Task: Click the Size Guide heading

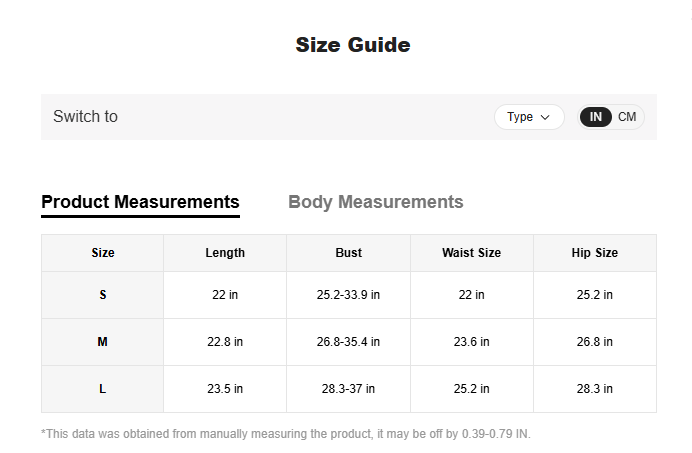Action: point(352,45)
